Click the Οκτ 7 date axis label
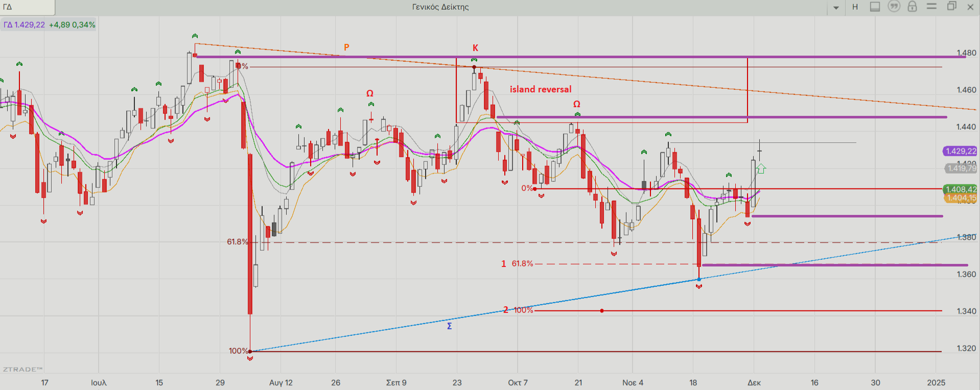Viewport: 980px width, 390px height. 518,383
